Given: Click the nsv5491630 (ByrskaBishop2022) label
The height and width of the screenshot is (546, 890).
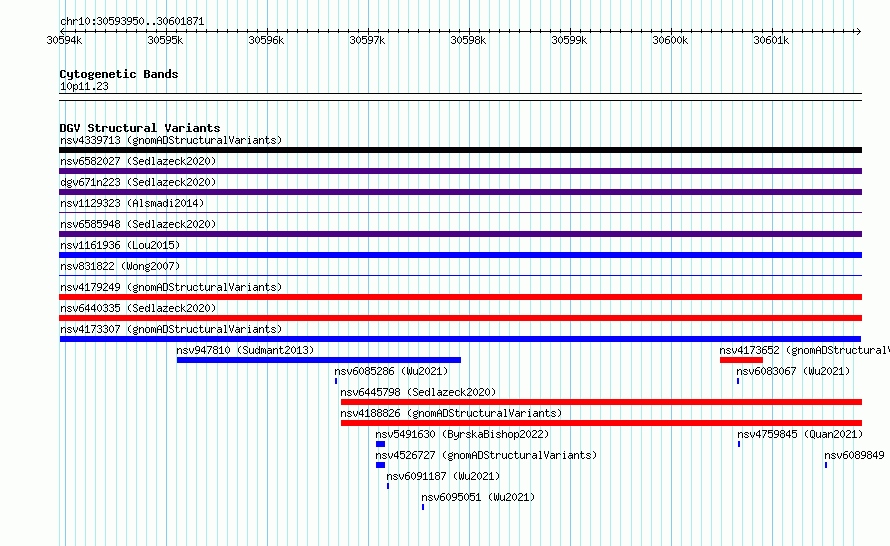Looking at the screenshot, I should tap(462, 434).
